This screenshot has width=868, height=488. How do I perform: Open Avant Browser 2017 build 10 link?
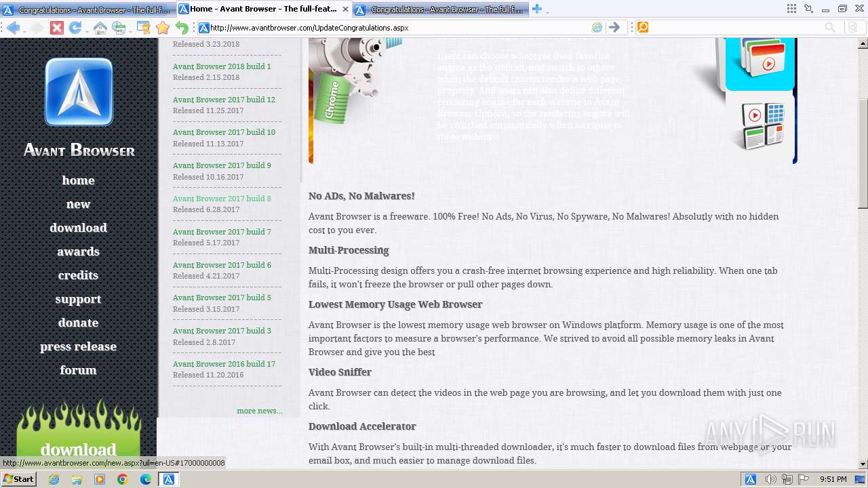click(224, 132)
